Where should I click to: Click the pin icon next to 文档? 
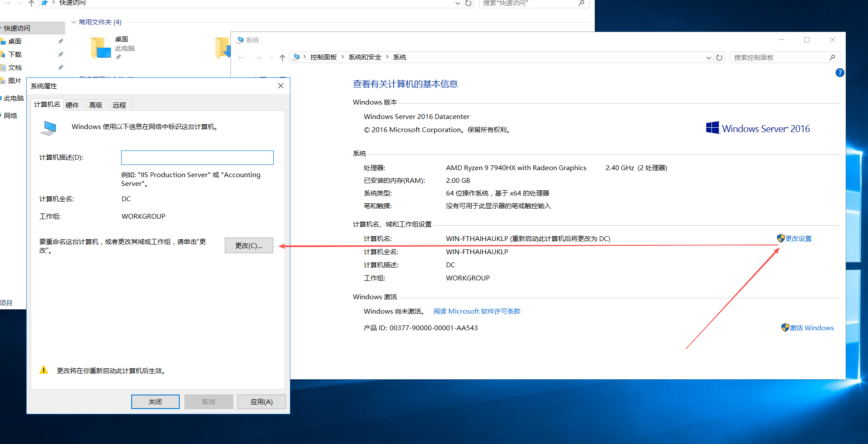click(x=60, y=67)
